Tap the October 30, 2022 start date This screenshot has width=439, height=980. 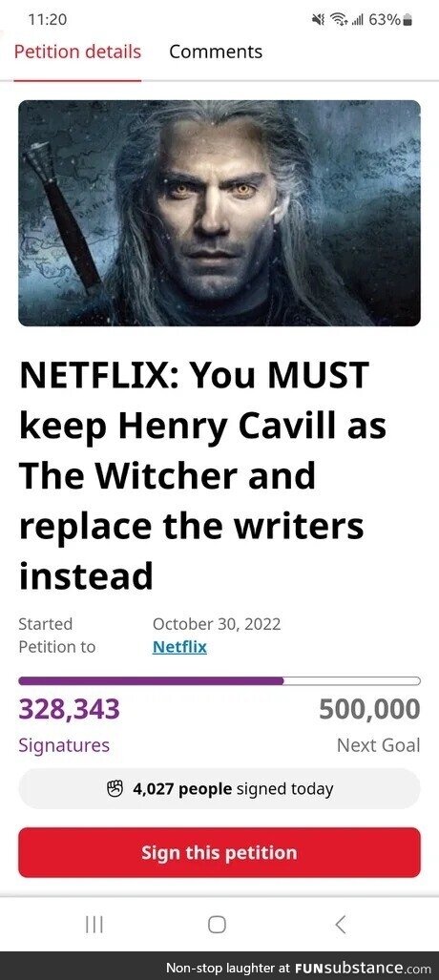click(x=217, y=624)
